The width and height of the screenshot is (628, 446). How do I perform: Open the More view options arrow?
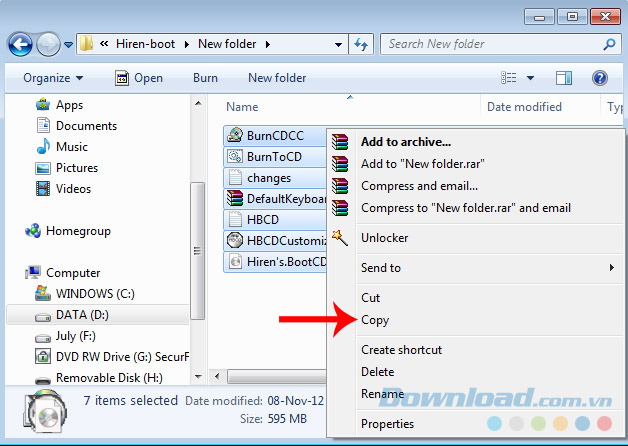(530, 78)
